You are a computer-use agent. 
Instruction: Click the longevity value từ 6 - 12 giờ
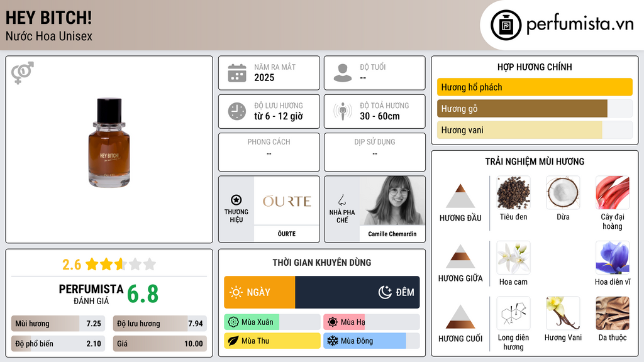279,116
